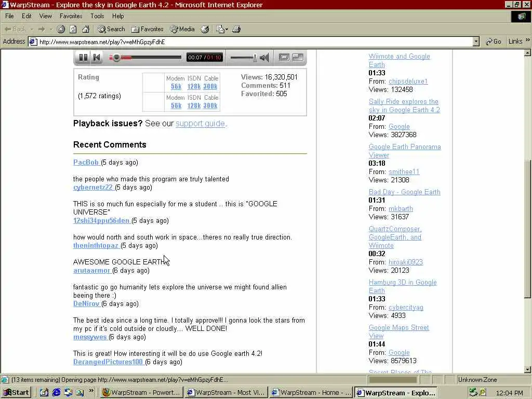Expand the Quick Launch chevron
The height and width of the screenshot is (399, 532).
click(x=91, y=391)
